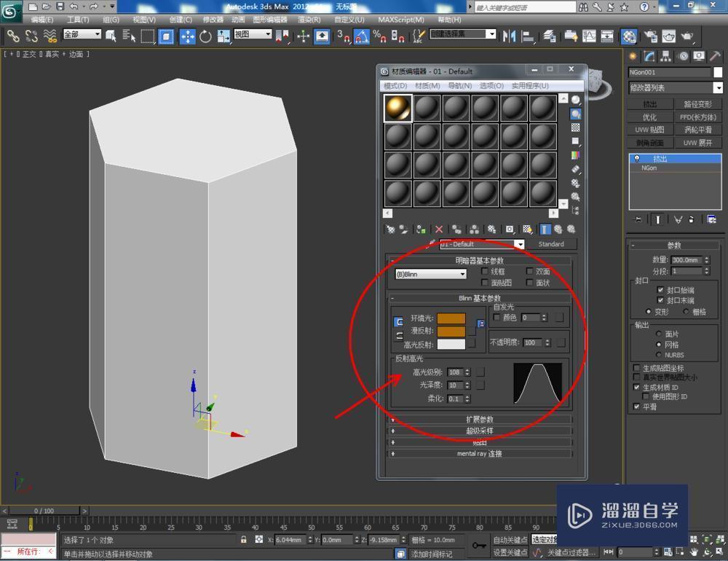
Task: Select the Select and Move tool
Action: 189,36
